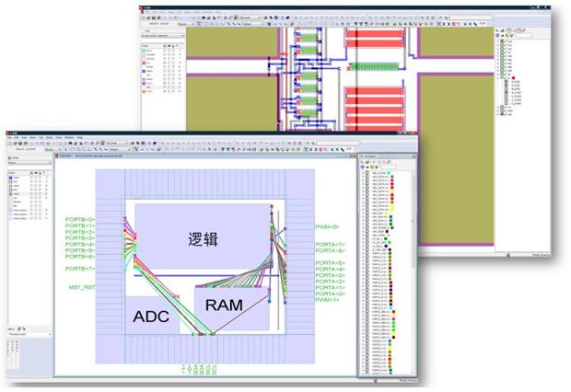The height and width of the screenshot is (392, 571).
Task: Click Print icon in back window toolbar
Action: (158, 17)
